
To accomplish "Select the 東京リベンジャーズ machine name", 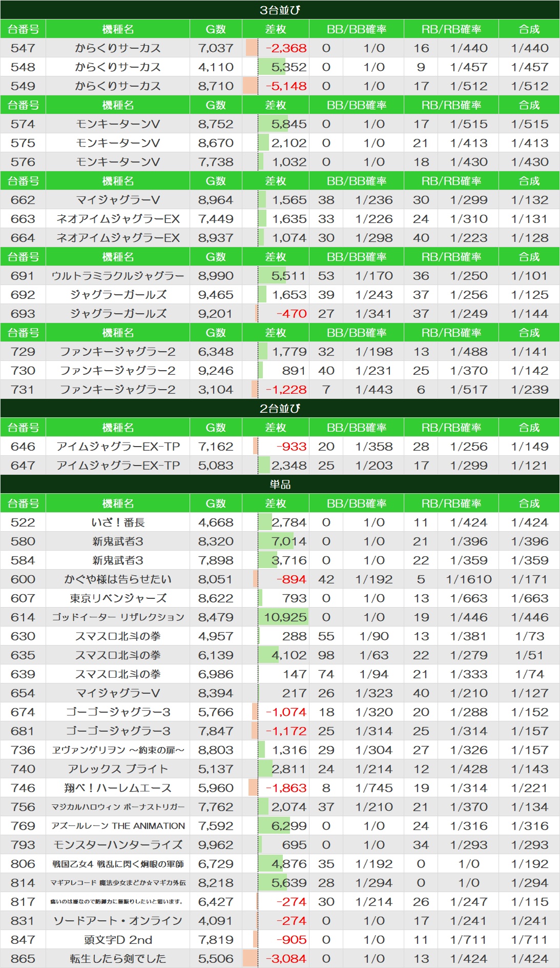I will [x=118, y=598].
